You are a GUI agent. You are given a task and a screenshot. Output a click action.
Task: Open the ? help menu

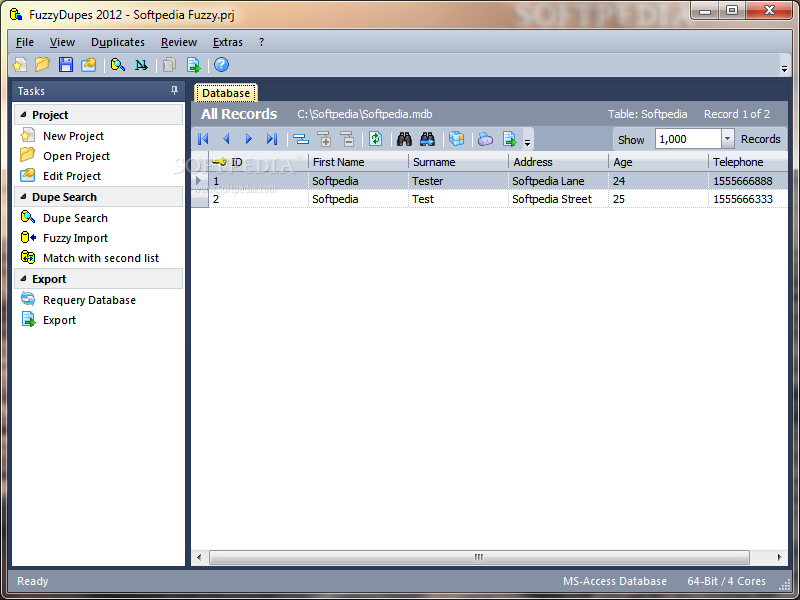pyautogui.click(x=261, y=42)
